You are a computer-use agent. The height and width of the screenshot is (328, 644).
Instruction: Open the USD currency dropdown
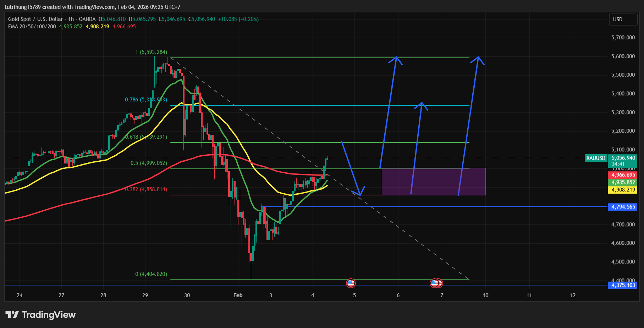point(623,20)
